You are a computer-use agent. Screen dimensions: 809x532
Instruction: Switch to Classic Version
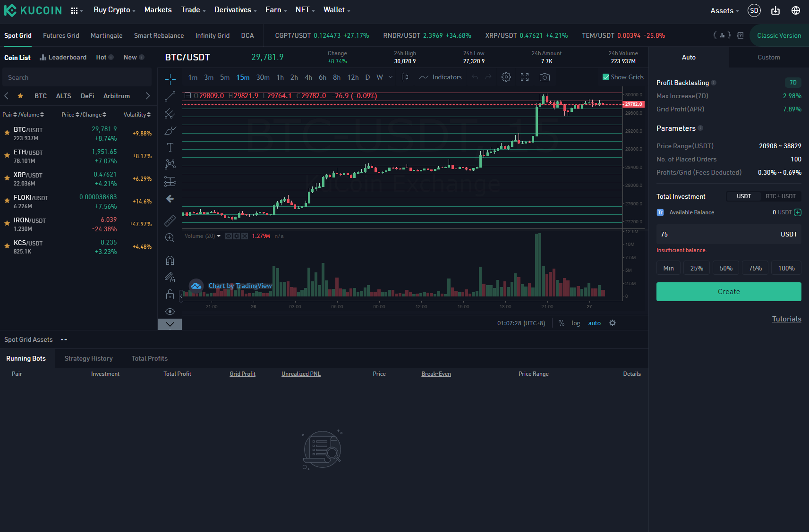point(779,35)
